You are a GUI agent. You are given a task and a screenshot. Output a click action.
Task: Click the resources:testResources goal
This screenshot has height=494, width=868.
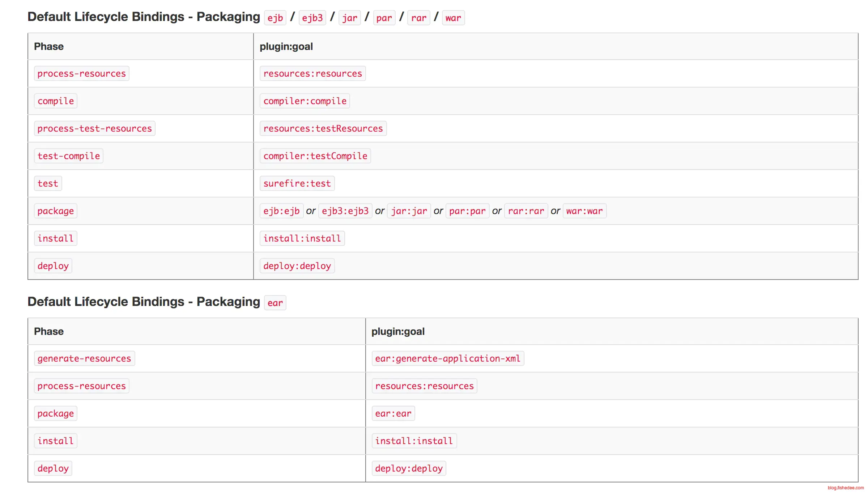[x=323, y=129]
